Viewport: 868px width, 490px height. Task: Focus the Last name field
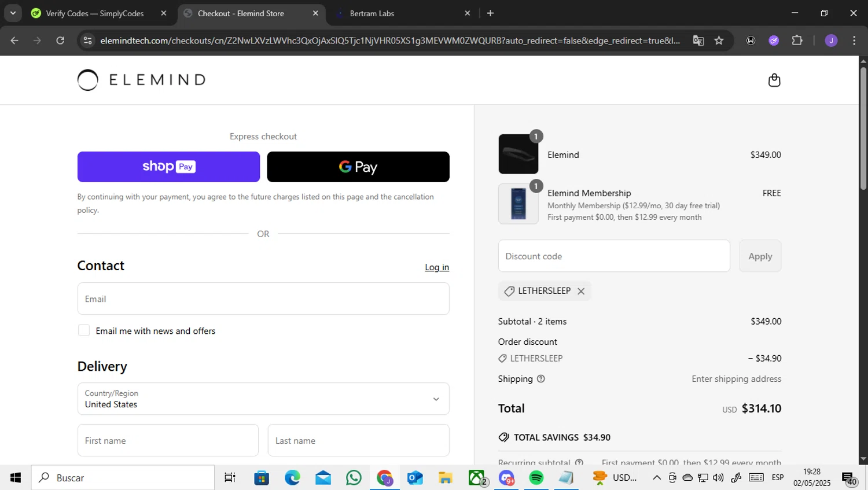pyautogui.click(x=359, y=440)
